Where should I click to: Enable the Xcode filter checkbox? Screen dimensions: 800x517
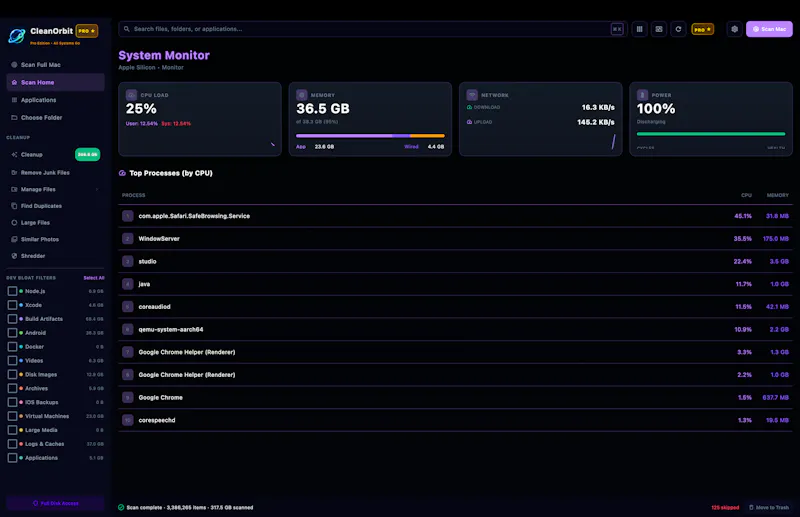click(x=12, y=305)
